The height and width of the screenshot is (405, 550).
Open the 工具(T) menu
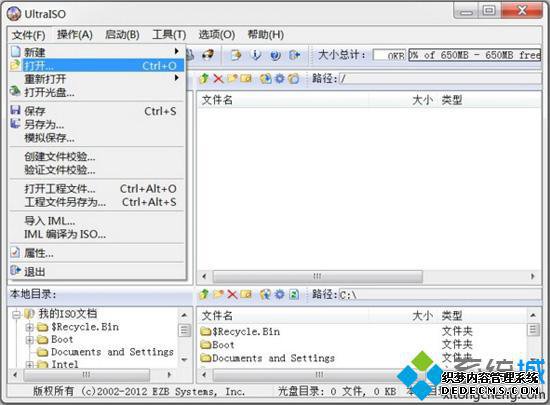click(169, 35)
